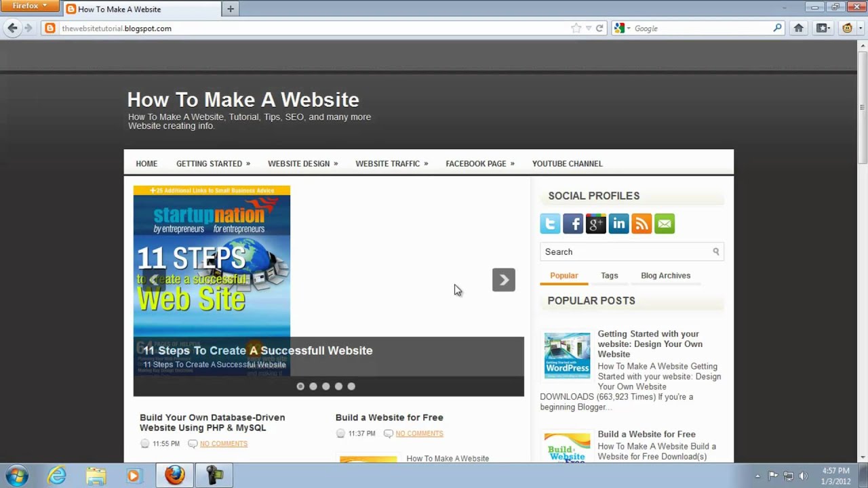This screenshot has height=488, width=868.
Task: Open the Firefox application menu
Action: [x=30, y=6]
